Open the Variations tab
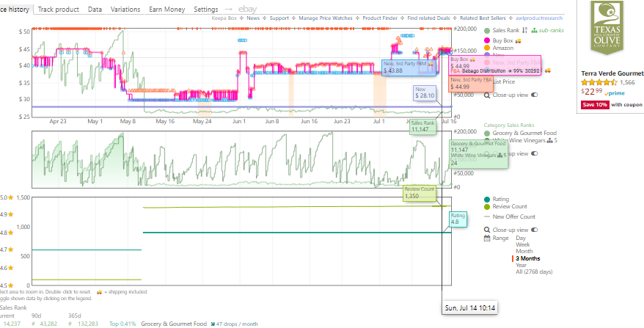Screen dimensions: 644x328 point(125,9)
